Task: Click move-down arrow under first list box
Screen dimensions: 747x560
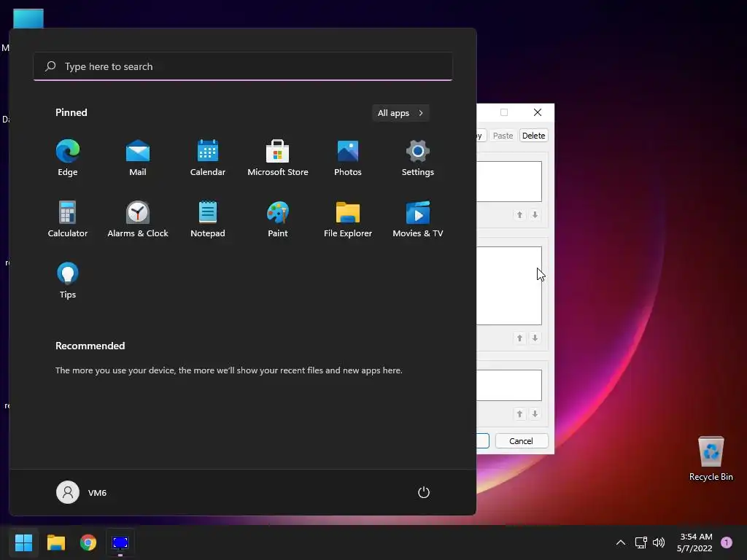Action: pyautogui.click(x=535, y=215)
